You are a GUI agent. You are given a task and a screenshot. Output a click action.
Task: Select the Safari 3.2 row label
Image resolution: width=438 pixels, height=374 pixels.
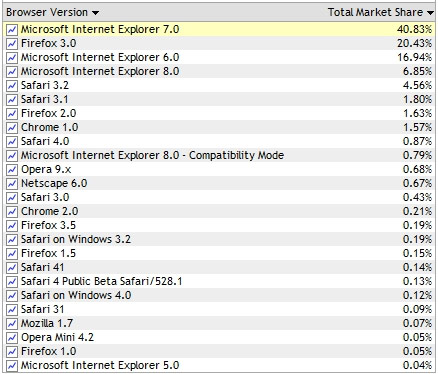[45, 85]
